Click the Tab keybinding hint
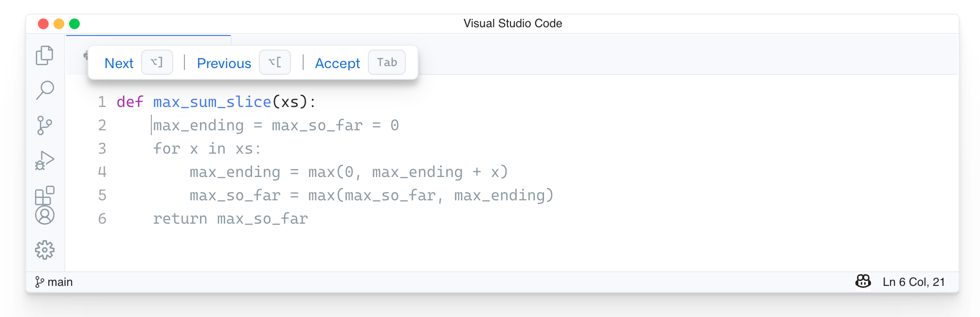 tap(387, 63)
